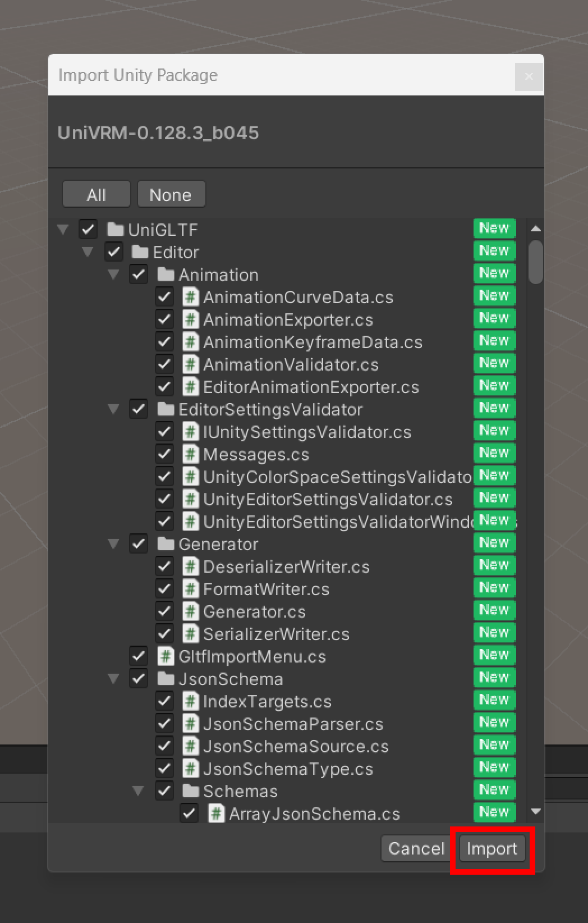Collapse the EditorSettingsValidator folder
Screen dimensions: 588x923
point(113,409)
